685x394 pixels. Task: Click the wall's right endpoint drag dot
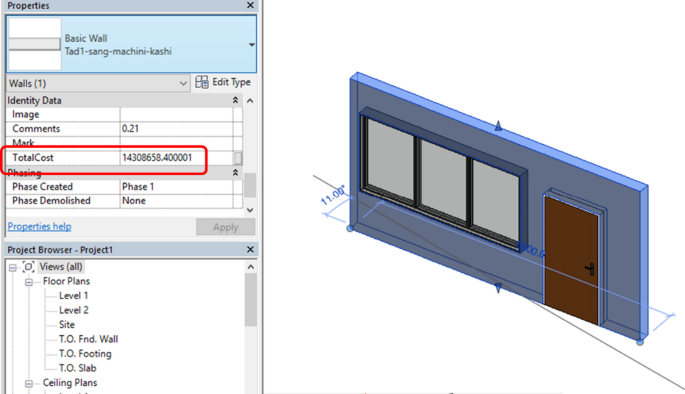[640, 342]
